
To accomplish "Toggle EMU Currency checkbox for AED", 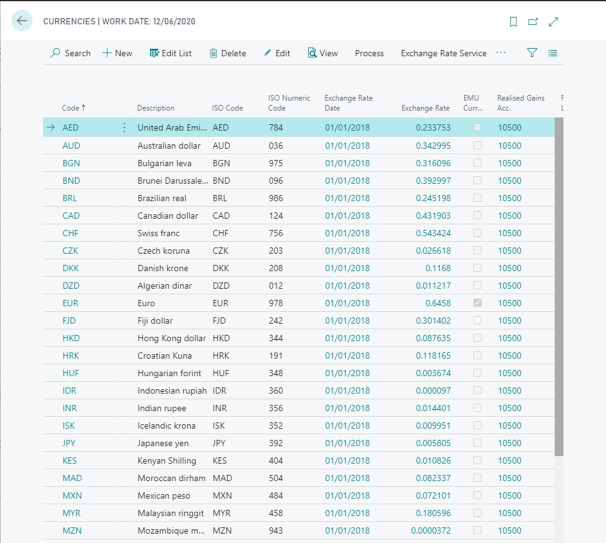I will click(477, 128).
